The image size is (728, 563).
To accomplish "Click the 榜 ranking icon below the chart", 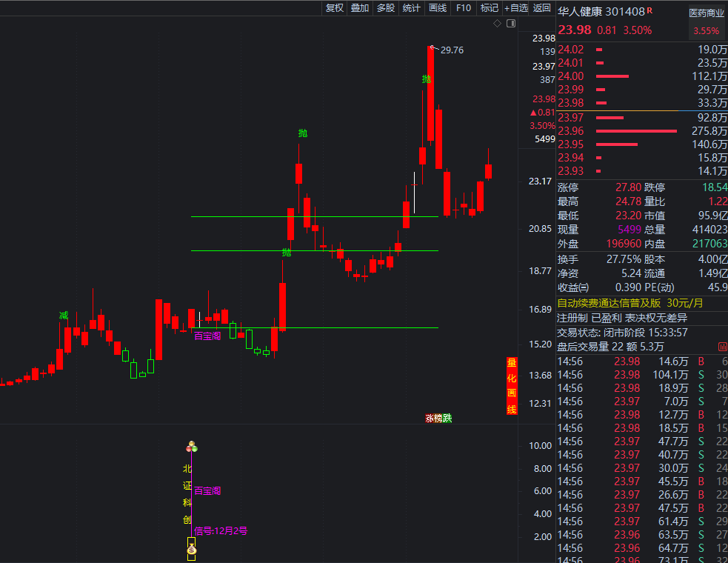I will 438,419.
